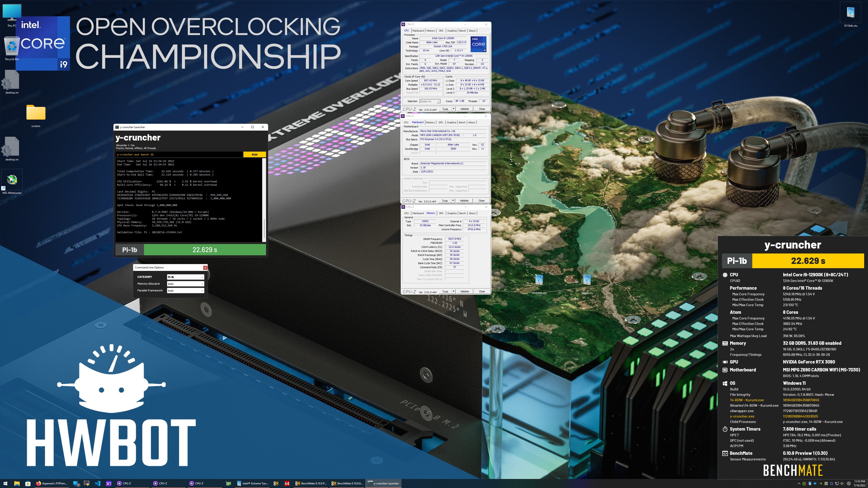Image resolution: width=868 pixels, height=488 pixels.
Task: Open the Recycle Bin desktop icon
Action: pyautogui.click(x=12, y=49)
